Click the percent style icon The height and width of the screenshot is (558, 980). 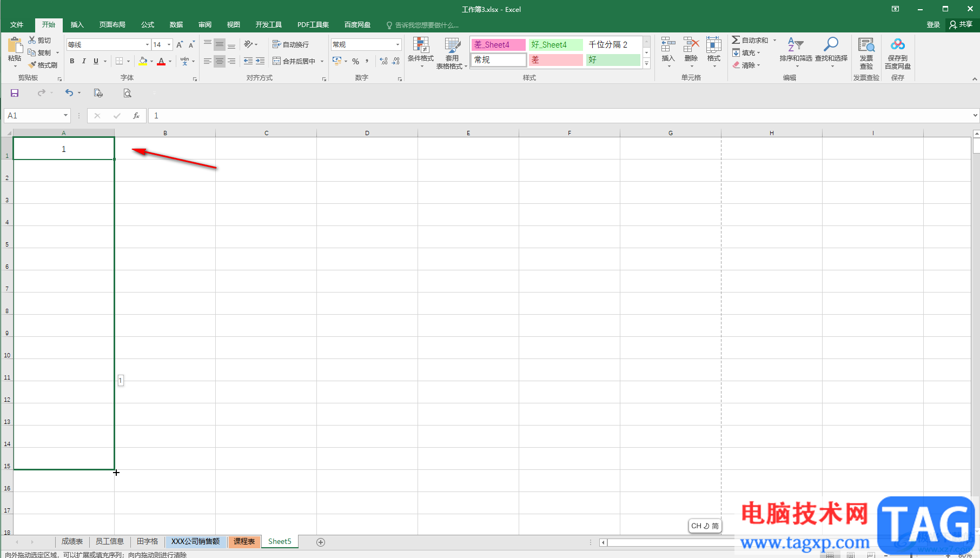click(355, 61)
